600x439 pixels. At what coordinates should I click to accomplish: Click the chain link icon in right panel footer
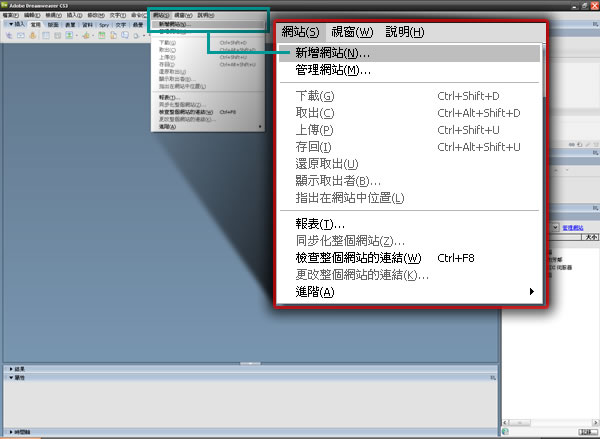[572, 145]
